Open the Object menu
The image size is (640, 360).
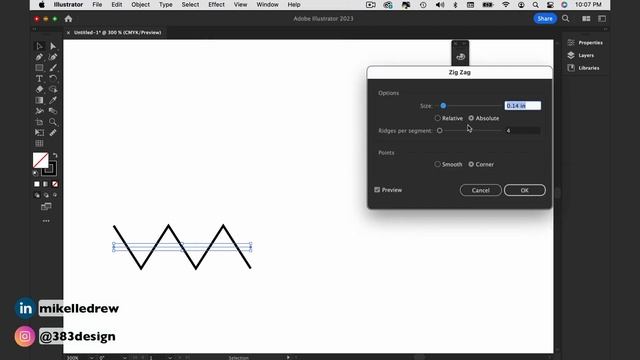click(x=140, y=4)
